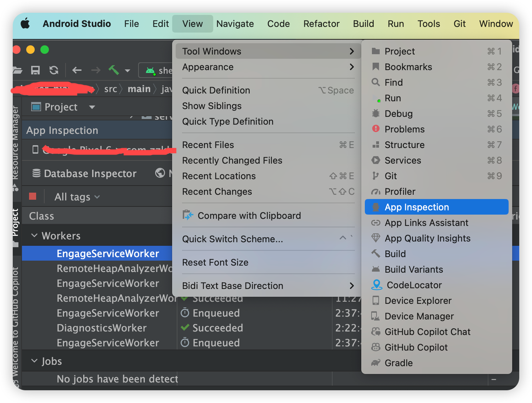
Task: Click the Sync/Reload toolbar icon
Action: coord(54,70)
